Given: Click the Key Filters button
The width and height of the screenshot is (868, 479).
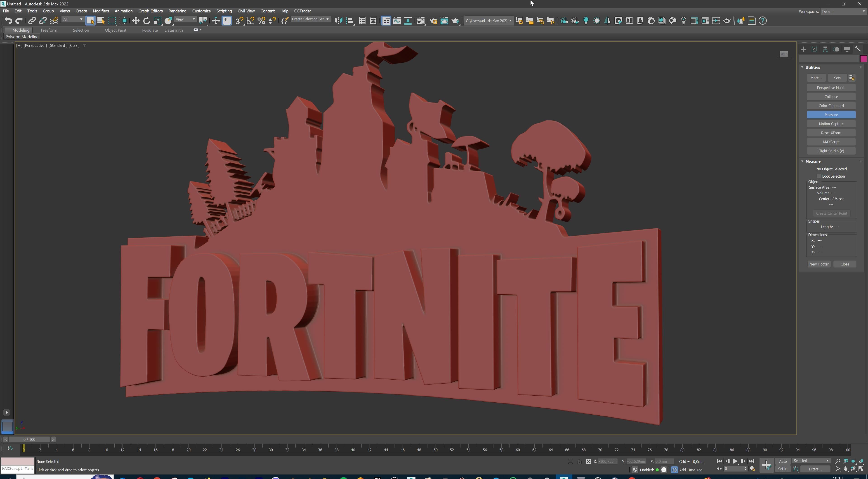Looking at the screenshot, I should coord(815,469).
